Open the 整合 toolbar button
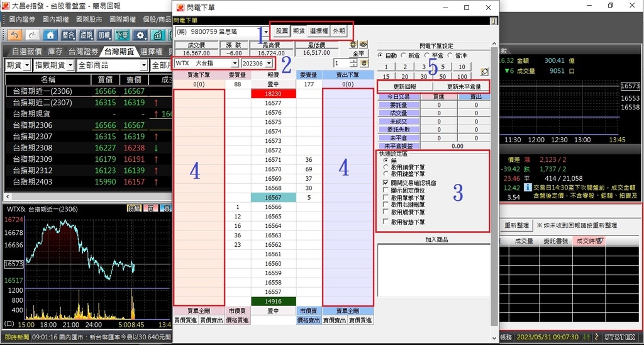The image size is (644, 345). (x=69, y=35)
